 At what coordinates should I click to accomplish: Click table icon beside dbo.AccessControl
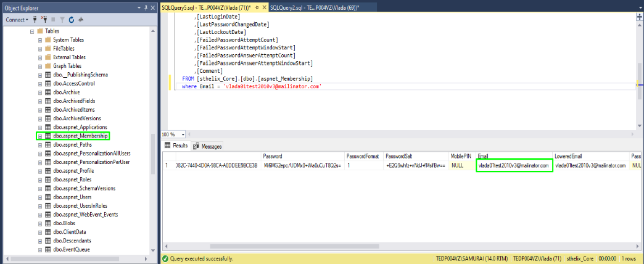(x=47, y=83)
